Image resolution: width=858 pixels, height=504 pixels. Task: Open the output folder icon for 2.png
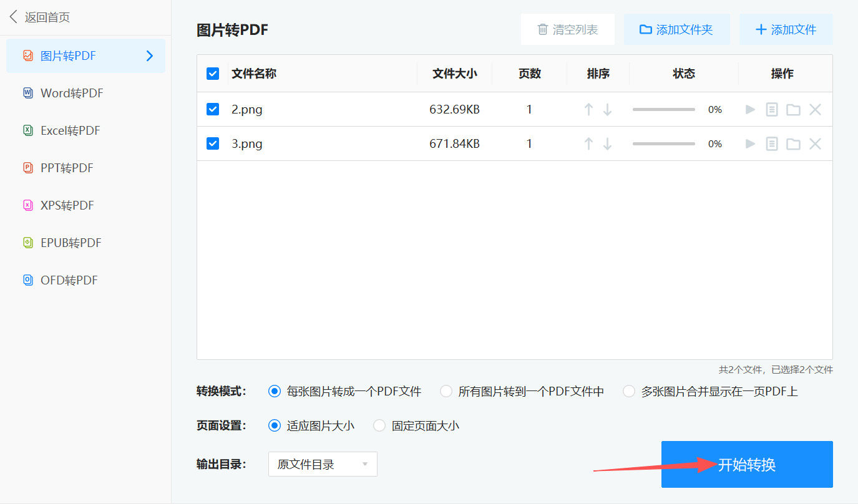tap(793, 109)
